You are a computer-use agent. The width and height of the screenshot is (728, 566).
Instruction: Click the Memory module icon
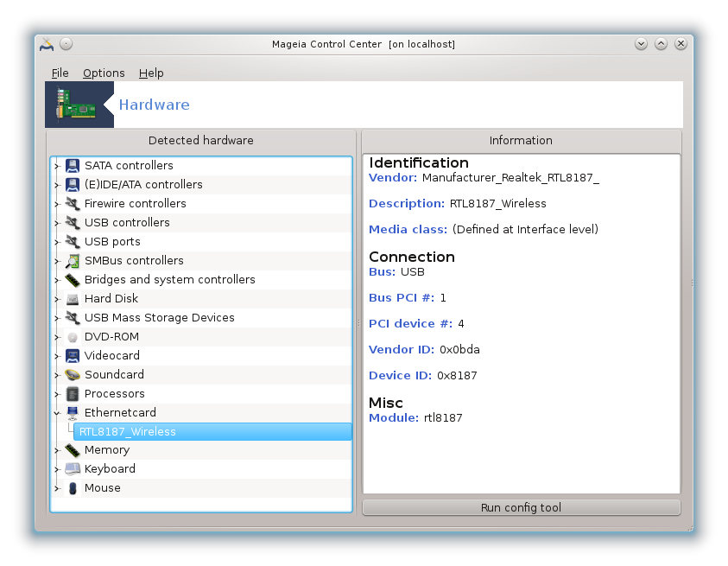(73, 450)
